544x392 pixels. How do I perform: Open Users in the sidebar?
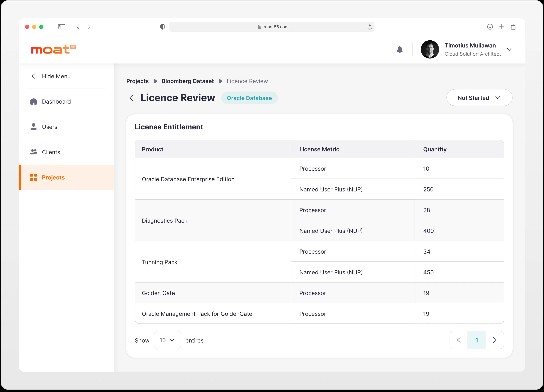[66, 127]
